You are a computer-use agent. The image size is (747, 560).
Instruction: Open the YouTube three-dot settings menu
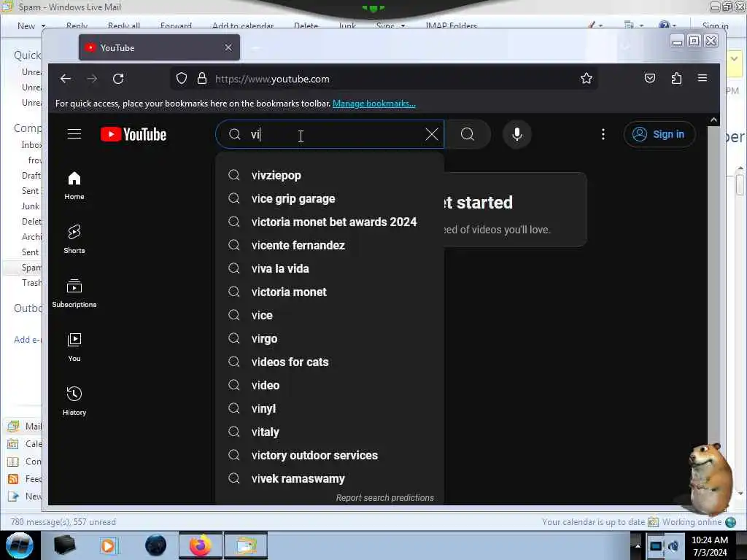(x=603, y=134)
